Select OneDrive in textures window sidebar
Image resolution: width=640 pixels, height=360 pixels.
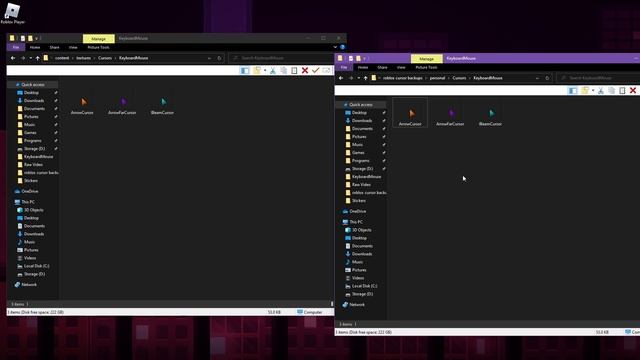(x=29, y=191)
